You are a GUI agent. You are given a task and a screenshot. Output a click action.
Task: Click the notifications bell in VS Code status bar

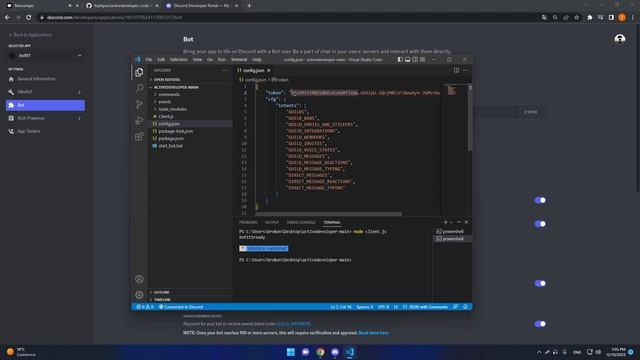click(x=465, y=307)
